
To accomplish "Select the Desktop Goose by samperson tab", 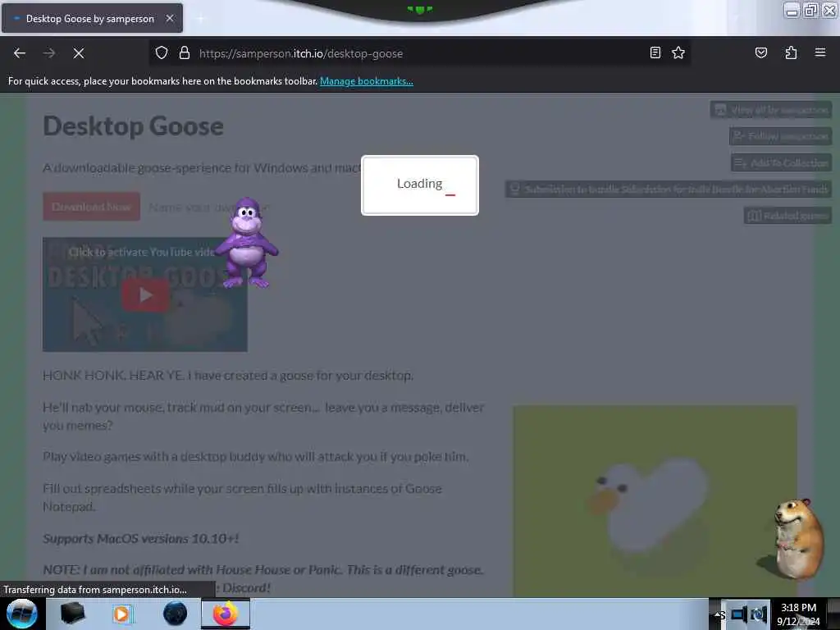I will pos(92,18).
